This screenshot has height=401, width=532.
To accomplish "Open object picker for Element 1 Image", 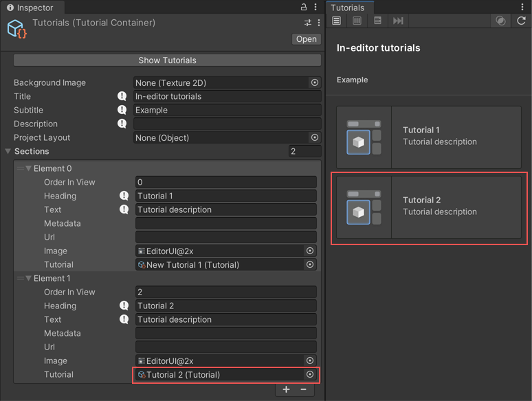I will click(310, 360).
